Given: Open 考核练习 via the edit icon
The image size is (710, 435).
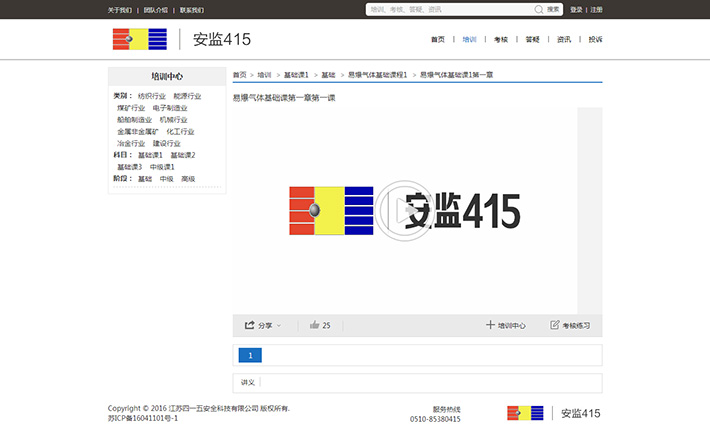Looking at the screenshot, I should 555,325.
